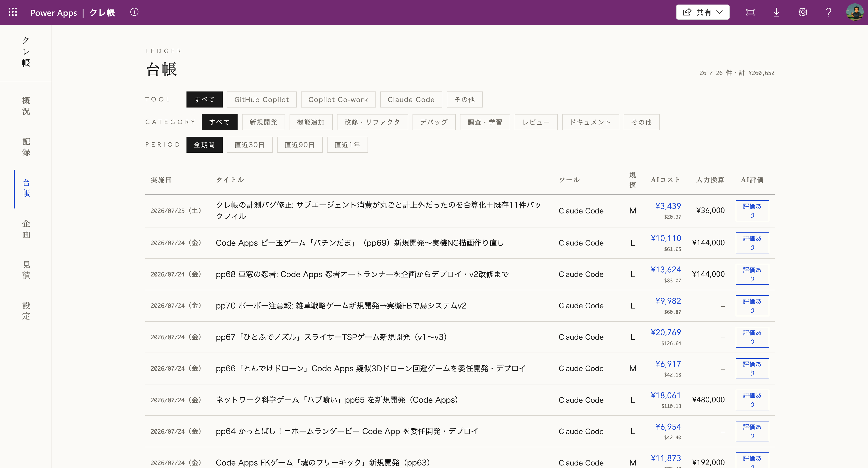The width and height of the screenshot is (868, 468).
Task: Go to 見積 in the sidebar
Action: (x=26, y=270)
